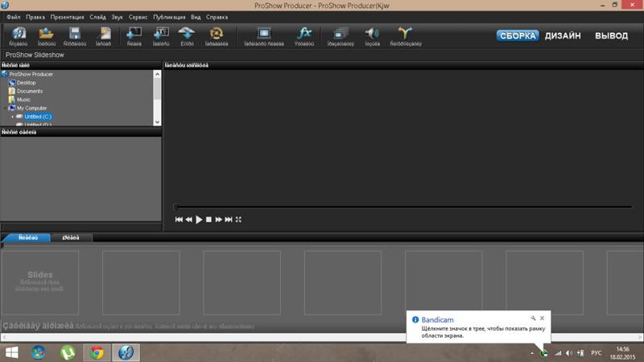The width and height of the screenshot is (644, 362).
Task: Click the network signal tray icon
Action: pyautogui.click(x=558, y=353)
